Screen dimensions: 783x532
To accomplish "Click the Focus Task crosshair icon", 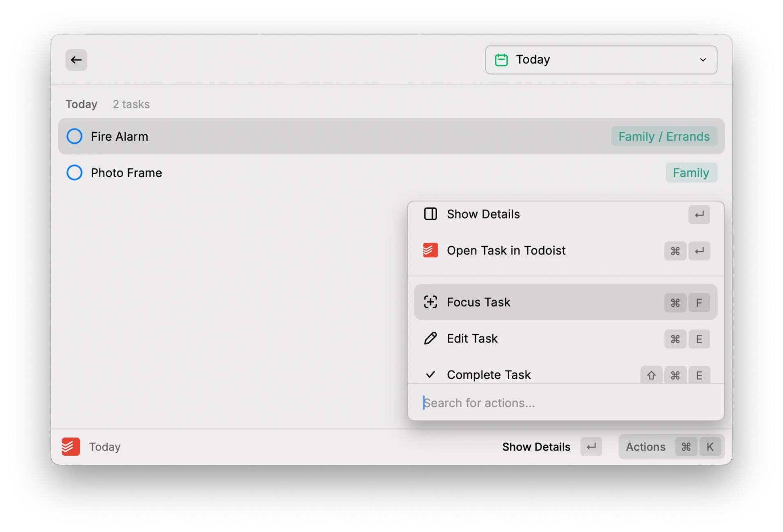I will click(431, 302).
